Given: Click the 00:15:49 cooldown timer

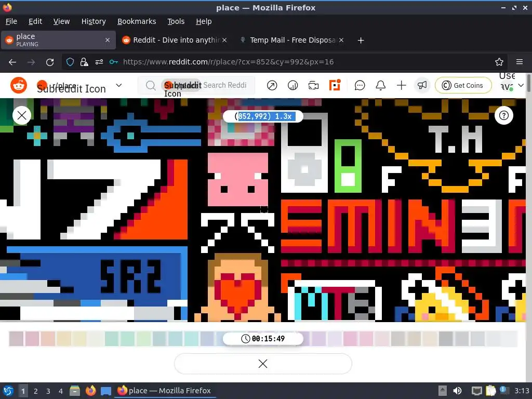Looking at the screenshot, I should pyautogui.click(x=263, y=339).
